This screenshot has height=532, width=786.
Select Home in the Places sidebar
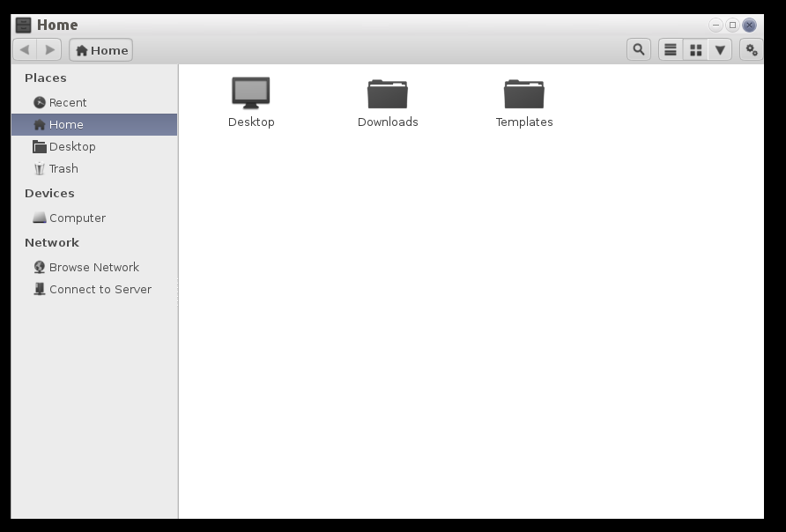click(94, 125)
